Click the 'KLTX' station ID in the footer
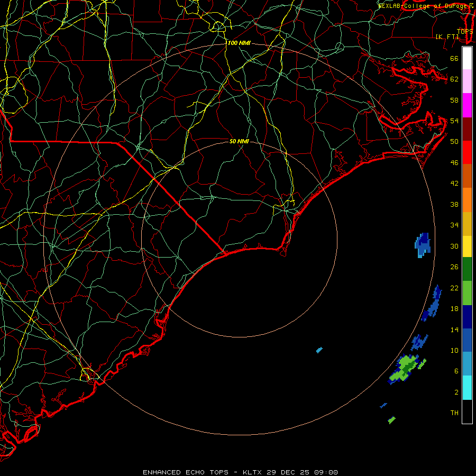 coord(253,472)
